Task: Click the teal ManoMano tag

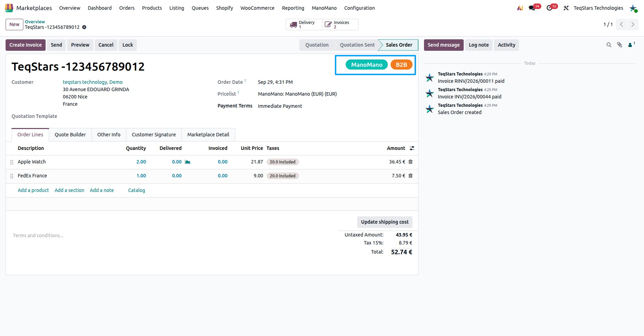Action: pyautogui.click(x=367, y=65)
